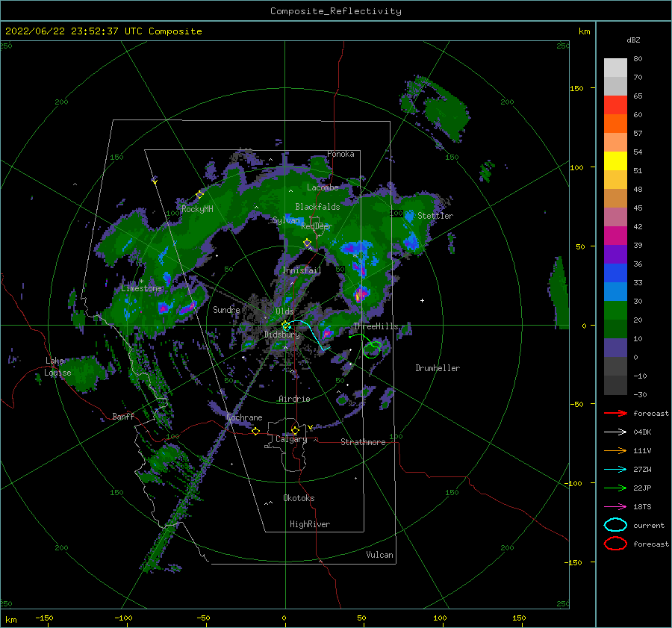Click the cyan current ellipse icon
672x628 pixels.
point(615,525)
